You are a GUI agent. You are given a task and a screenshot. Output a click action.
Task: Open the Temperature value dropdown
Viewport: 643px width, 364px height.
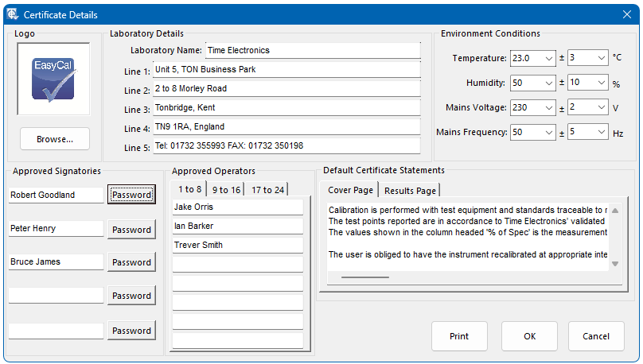[549, 58]
